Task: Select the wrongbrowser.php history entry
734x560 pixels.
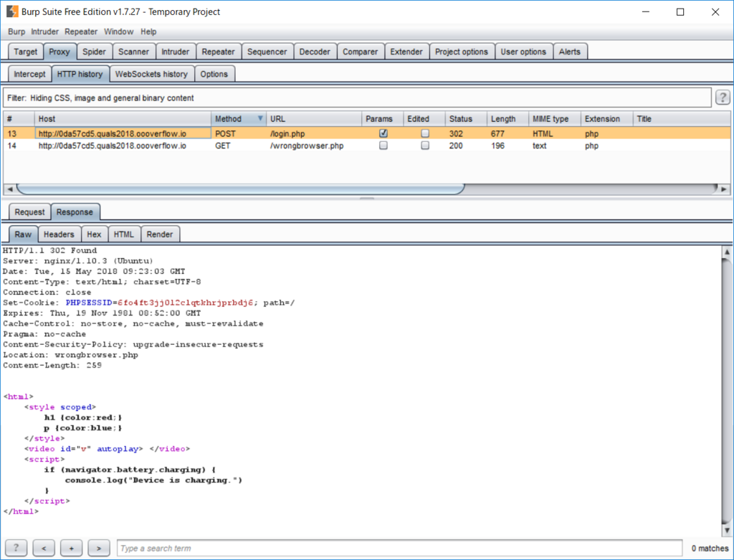Action: tap(367, 146)
